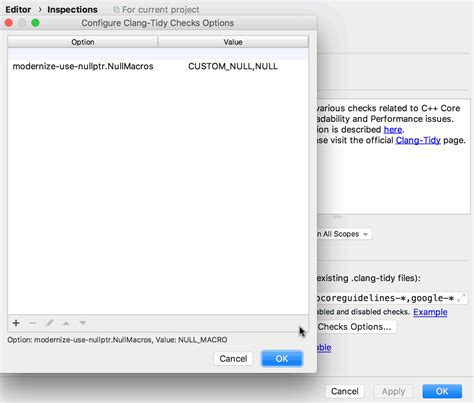Click the For current project label
The width and height of the screenshot is (474, 403).
[160, 10]
